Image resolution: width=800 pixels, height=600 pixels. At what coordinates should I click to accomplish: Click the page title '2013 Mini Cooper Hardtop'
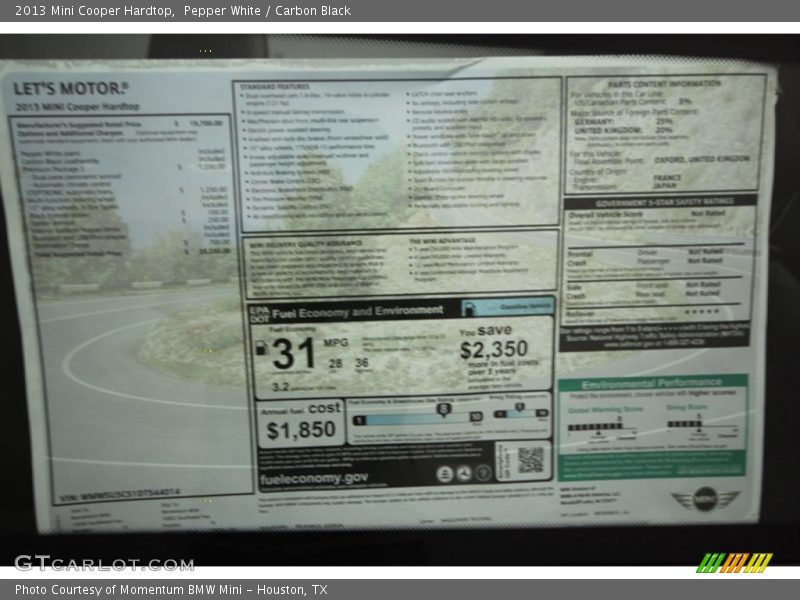pos(95,11)
